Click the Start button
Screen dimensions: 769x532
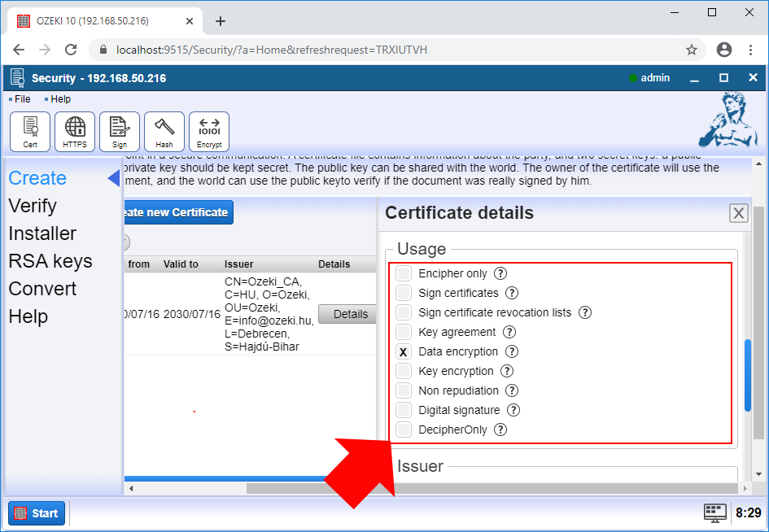37,513
